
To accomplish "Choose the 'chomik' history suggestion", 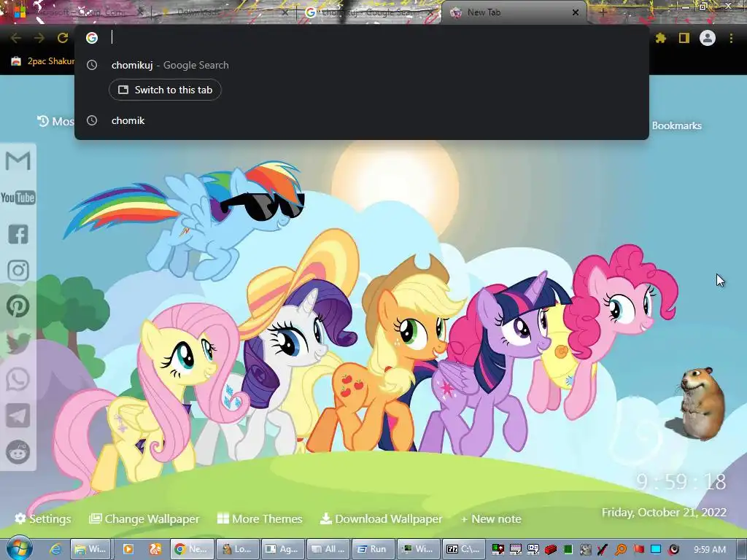I will click(362, 120).
